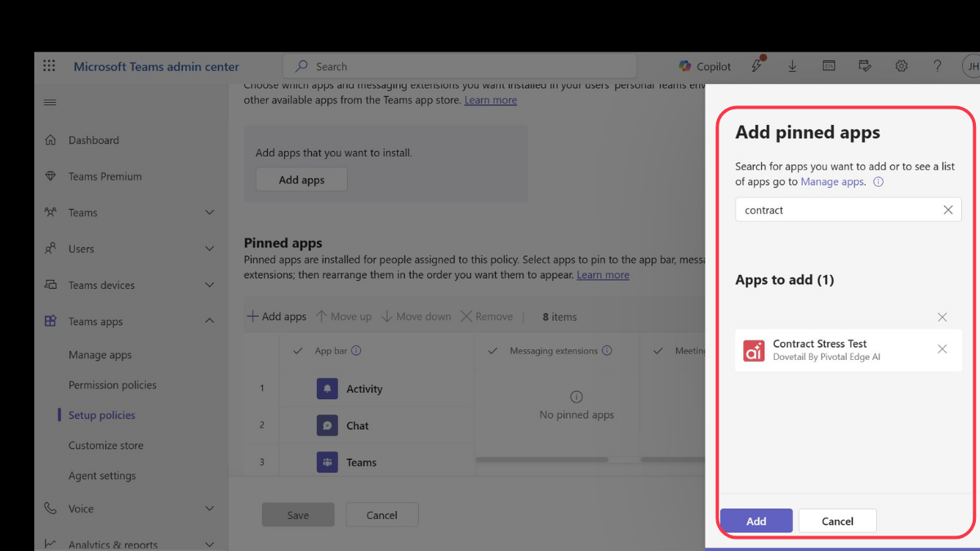Click the Copilot icon in header

click(685, 66)
